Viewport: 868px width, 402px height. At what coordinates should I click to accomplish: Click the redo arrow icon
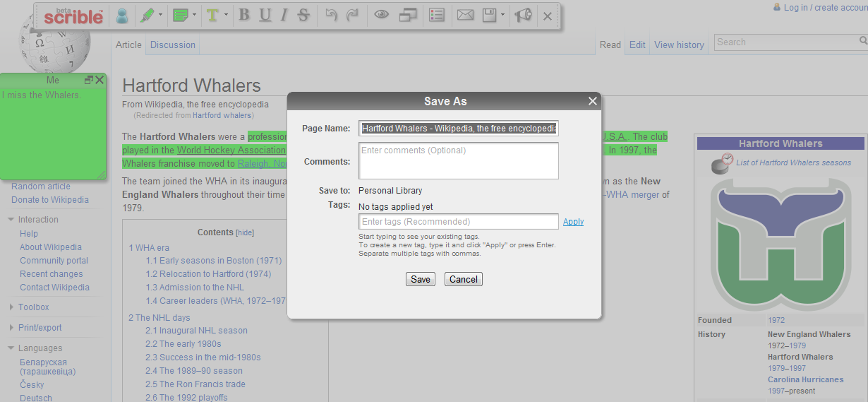tap(352, 15)
